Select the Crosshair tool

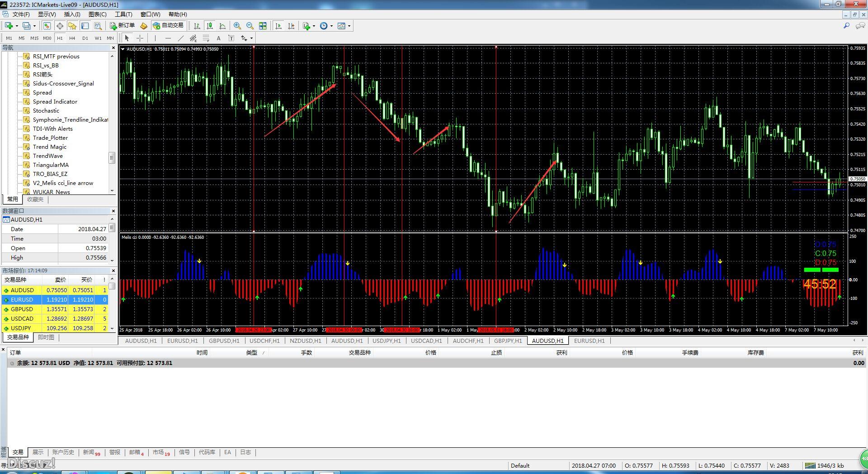tap(140, 38)
